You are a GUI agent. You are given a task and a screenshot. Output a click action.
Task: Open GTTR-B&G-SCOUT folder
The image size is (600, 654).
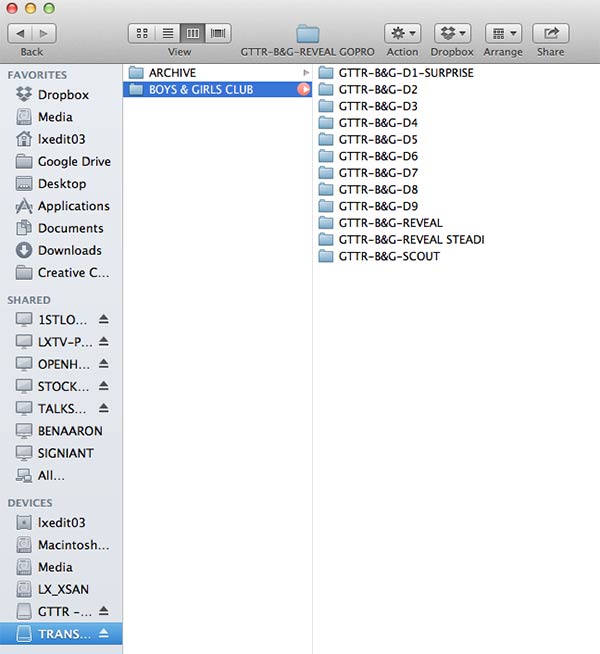tap(379, 256)
